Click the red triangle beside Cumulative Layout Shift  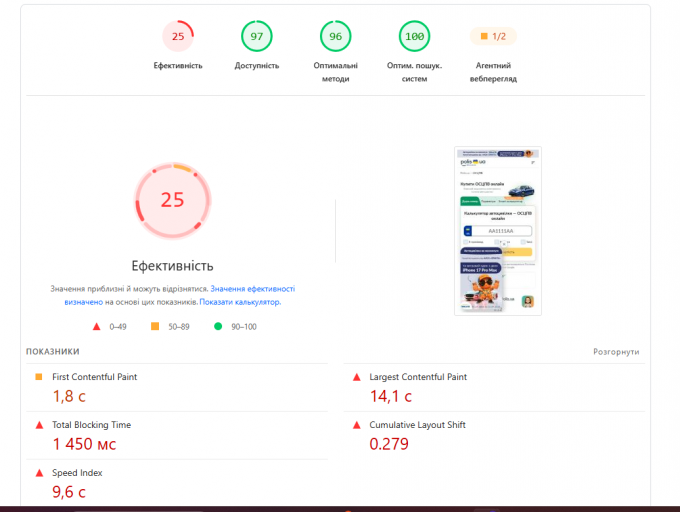(x=356, y=425)
